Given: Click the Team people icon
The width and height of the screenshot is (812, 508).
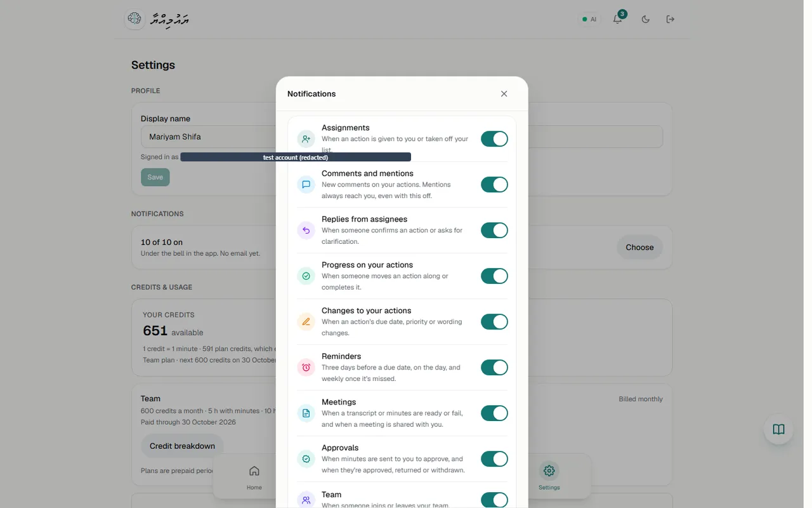Looking at the screenshot, I should (306, 500).
